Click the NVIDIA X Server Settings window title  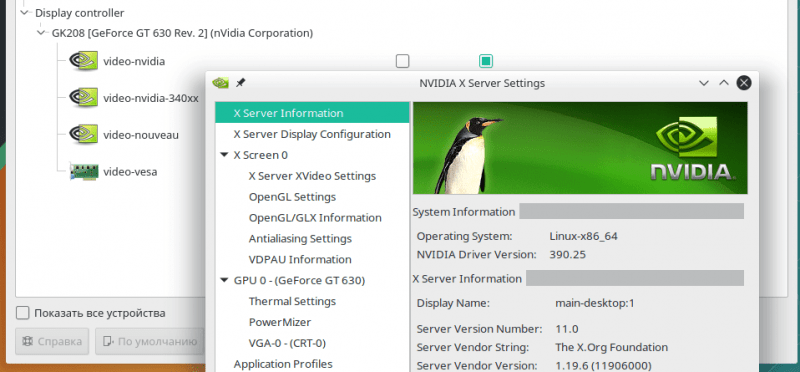482,83
